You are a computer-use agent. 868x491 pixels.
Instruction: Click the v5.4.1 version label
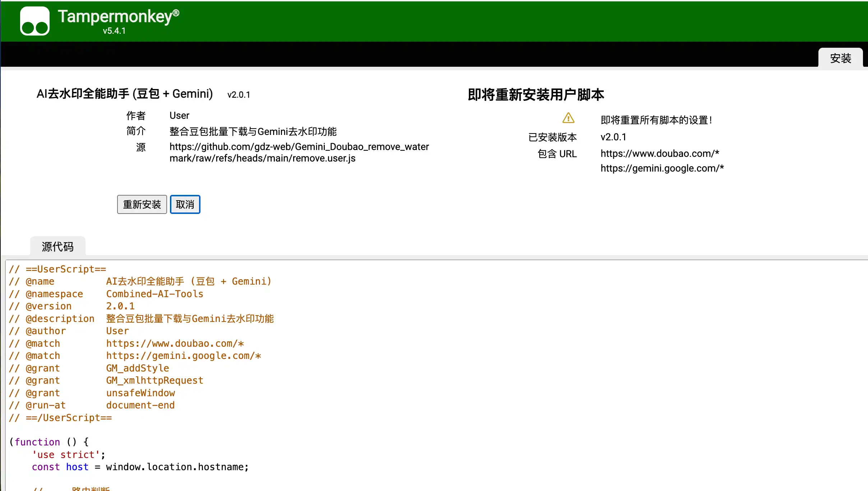pyautogui.click(x=114, y=31)
